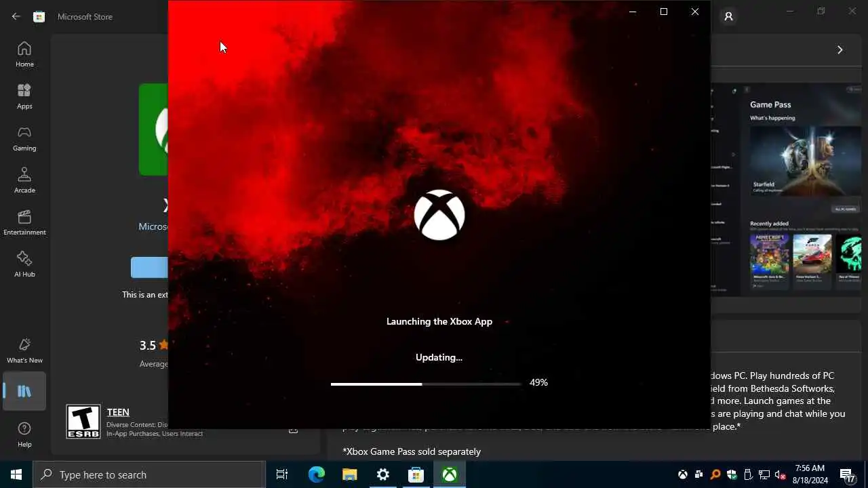Open Apps section in Microsoft Store
The height and width of the screenshot is (488, 868).
pyautogui.click(x=24, y=96)
